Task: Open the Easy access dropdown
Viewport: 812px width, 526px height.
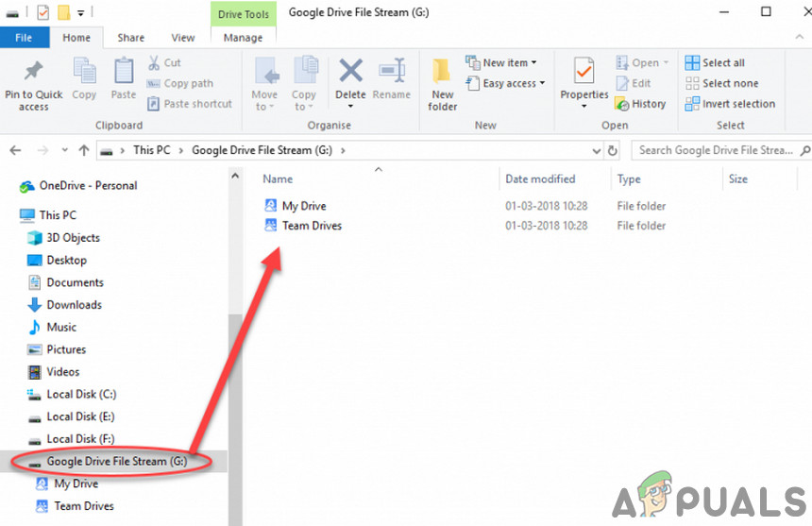Action: [505, 83]
